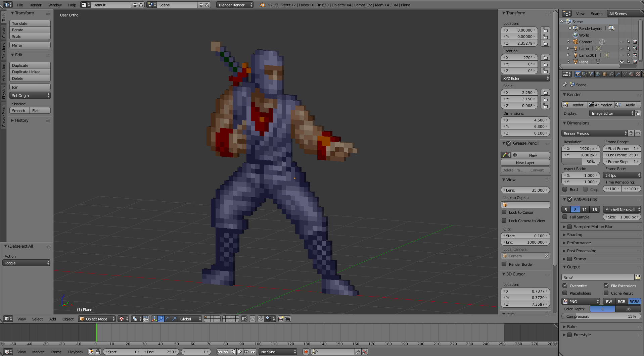The height and width of the screenshot is (356, 644).
Task: Click the OpenGL render image camera icon
Action: [281, 319]
